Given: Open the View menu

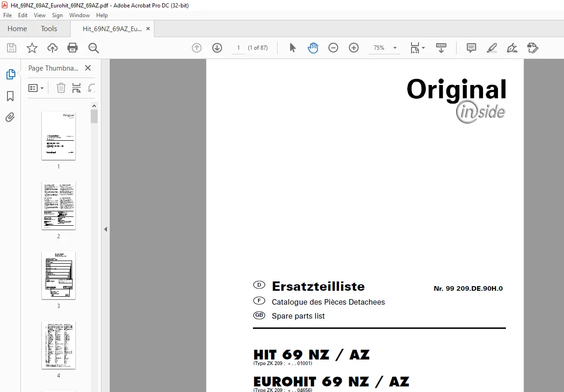Looking at the screenshot, I should click(x=40, y=15).
